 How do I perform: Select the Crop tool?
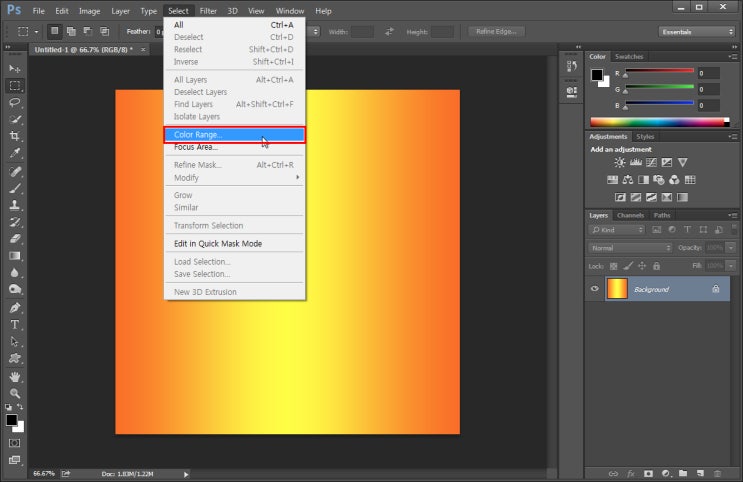pos(15,136)
